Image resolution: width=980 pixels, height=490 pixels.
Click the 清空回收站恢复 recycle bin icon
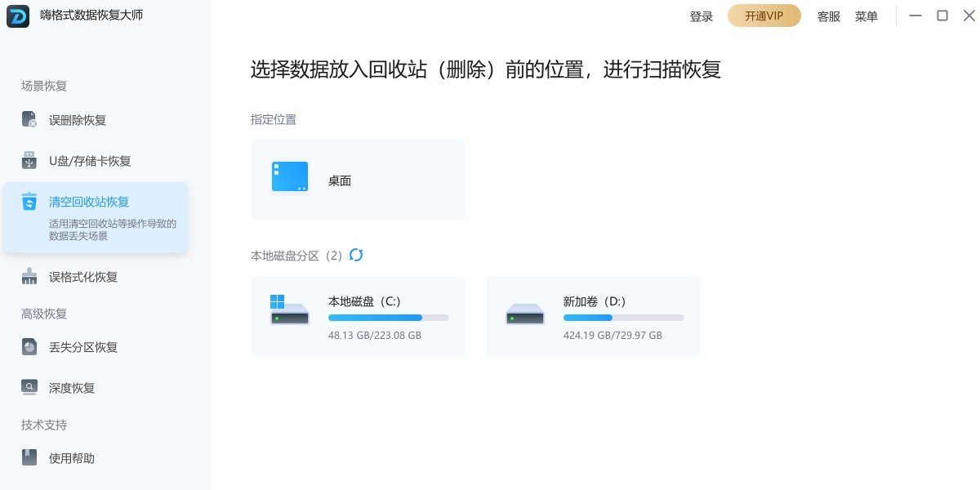[29, 202]
